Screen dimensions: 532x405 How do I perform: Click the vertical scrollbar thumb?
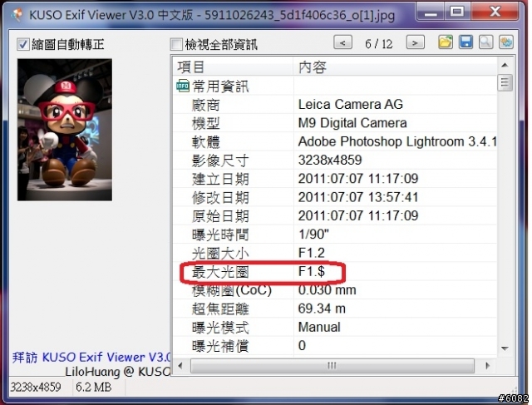(x=505, y=82)
